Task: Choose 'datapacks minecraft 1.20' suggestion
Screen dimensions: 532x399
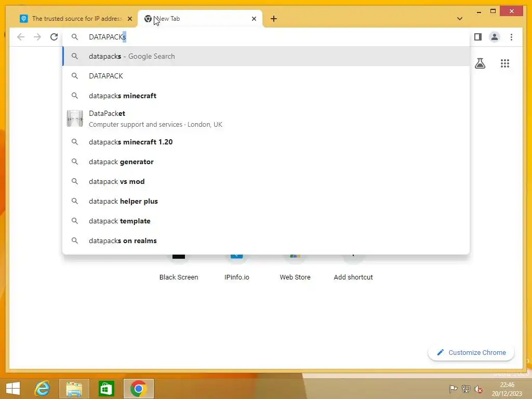Action: pyautogui.click(x=267, y=142)
